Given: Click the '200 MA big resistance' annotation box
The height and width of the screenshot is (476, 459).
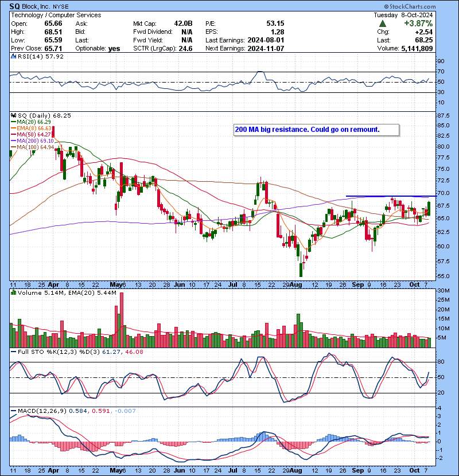Looking at the screenshot, I should click(x=316, y=130).
